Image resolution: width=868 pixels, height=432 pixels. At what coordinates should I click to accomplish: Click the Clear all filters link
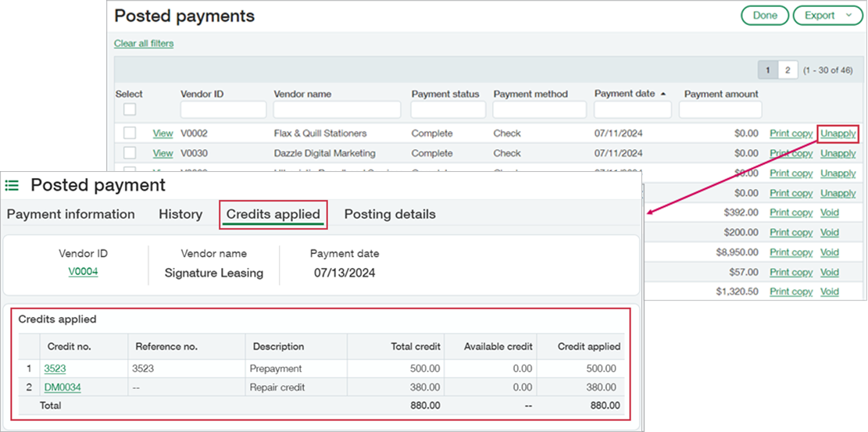coord(144,44)
